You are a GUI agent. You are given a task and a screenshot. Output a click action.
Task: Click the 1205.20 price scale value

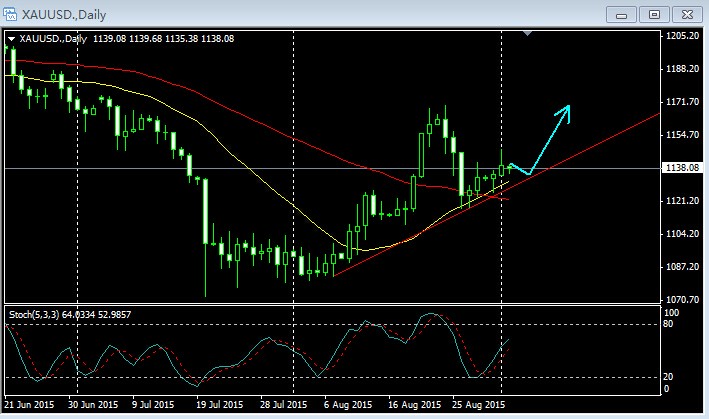682,36
